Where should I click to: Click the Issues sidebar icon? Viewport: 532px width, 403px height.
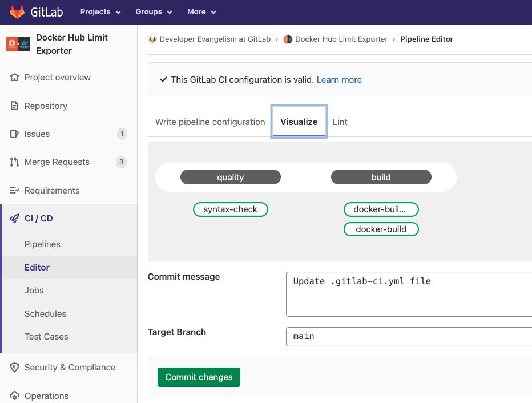14,134
